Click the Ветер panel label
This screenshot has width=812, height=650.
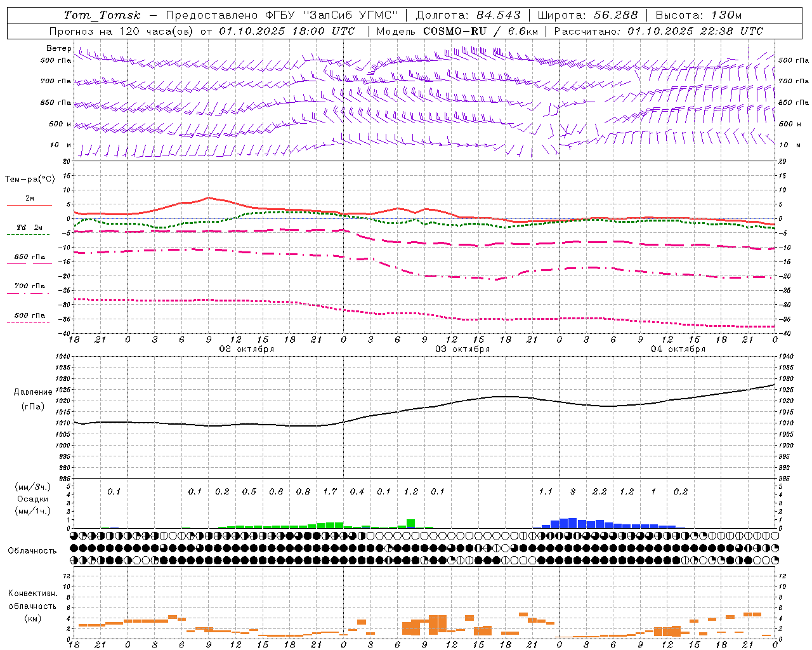click(59, 48)
